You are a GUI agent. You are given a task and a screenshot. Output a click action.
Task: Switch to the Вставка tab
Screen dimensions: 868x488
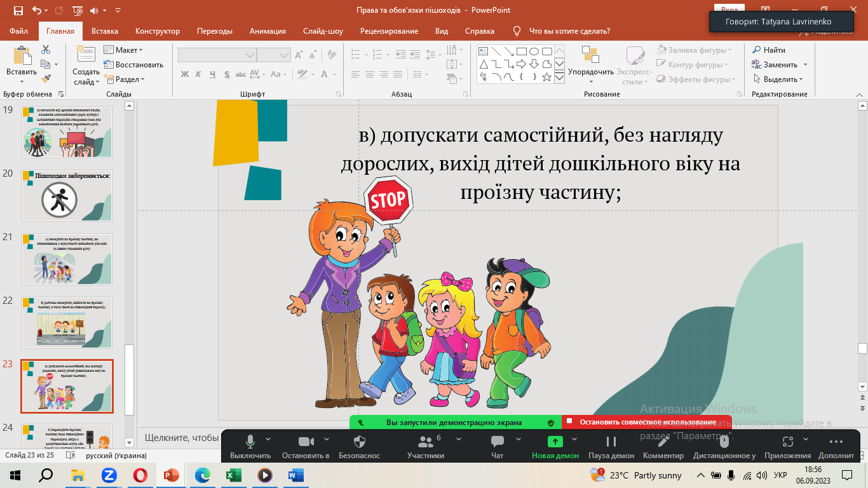(105, 31)
